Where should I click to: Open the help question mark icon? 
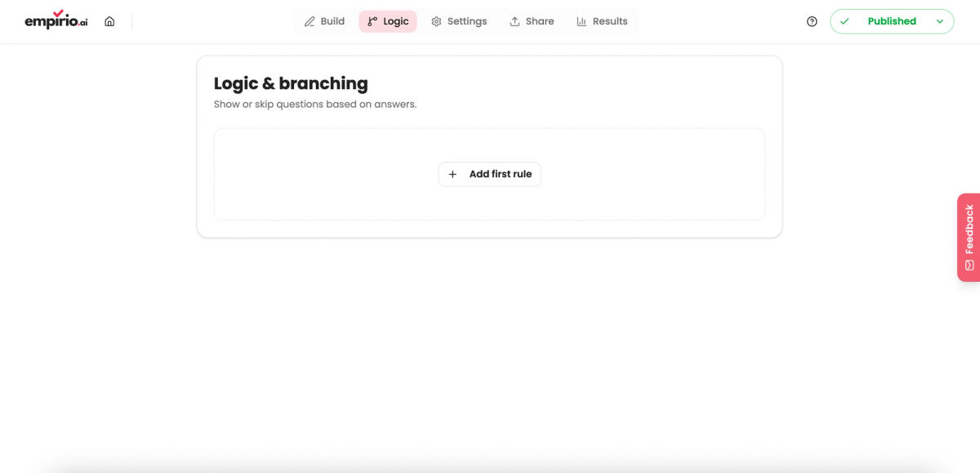(x=812, y=21)
